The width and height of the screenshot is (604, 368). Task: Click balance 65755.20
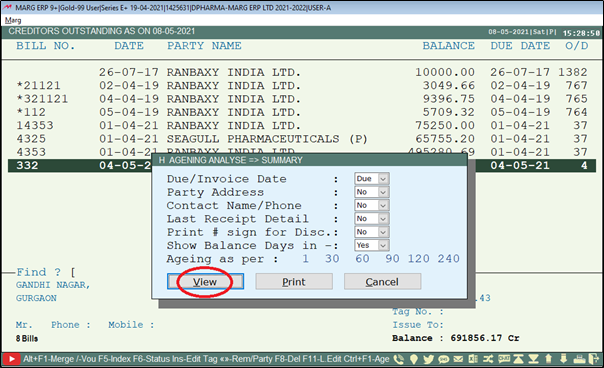coord(445,139)
